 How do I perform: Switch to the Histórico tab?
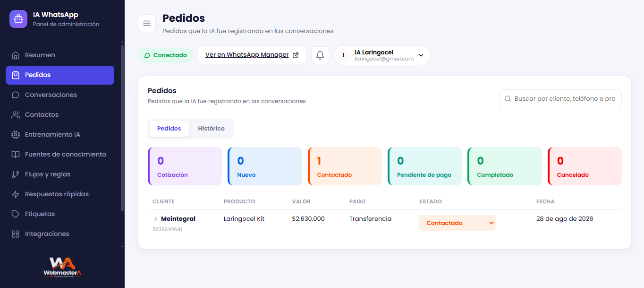click(211, 129)
